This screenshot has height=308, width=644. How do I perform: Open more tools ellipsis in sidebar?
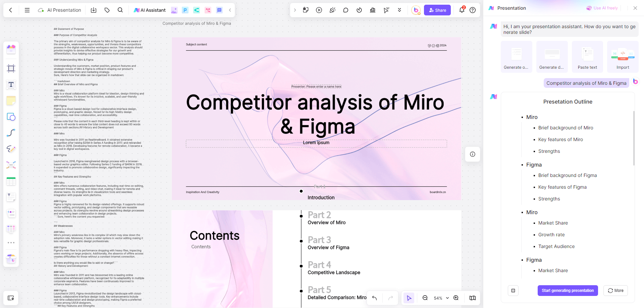(11, 243)
